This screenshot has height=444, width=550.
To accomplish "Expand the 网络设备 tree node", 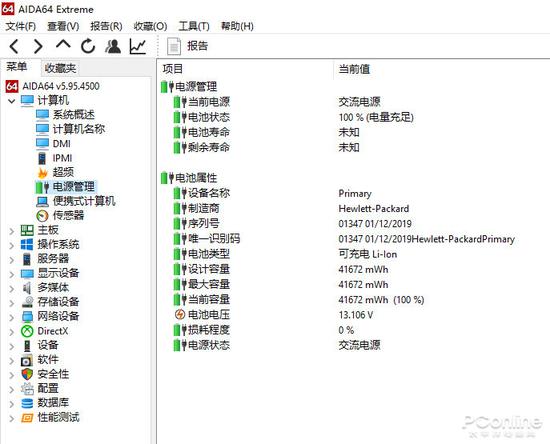I will pos(12,317).
